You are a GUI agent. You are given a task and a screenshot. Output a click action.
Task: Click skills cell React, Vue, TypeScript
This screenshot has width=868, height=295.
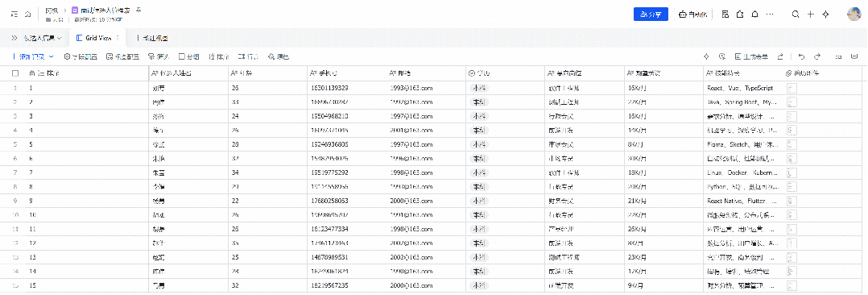pos(743,88)
